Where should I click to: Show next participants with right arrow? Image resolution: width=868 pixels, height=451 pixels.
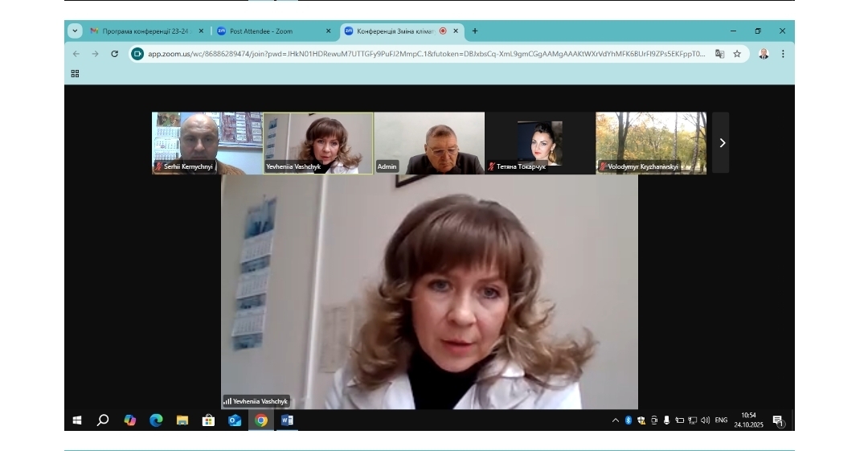click(721, 142)
